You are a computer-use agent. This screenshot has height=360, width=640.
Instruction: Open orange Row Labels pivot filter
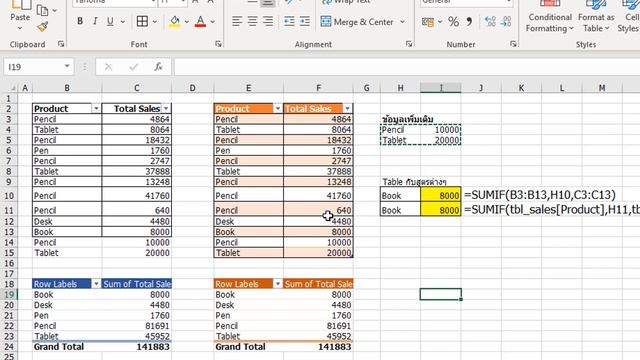click(x=278, y=284)
